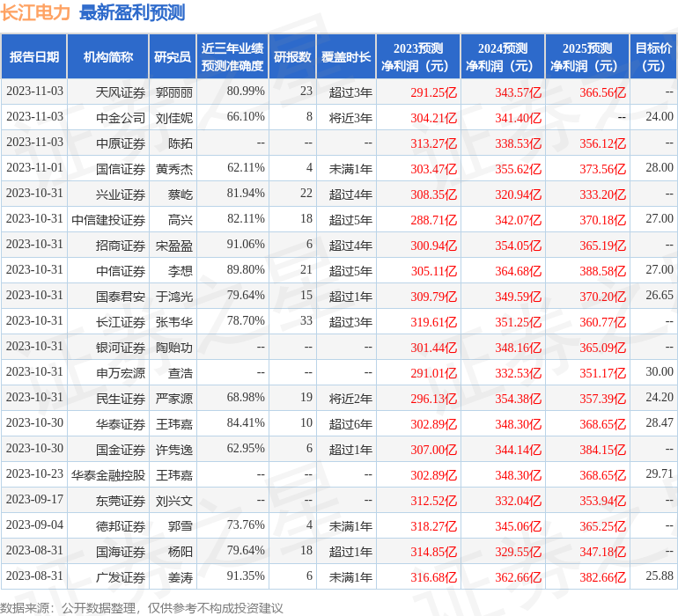The height and width of the screenshot is (616, 678).
Task: Select the 报告日期 column header
Action: coord(33,56)
